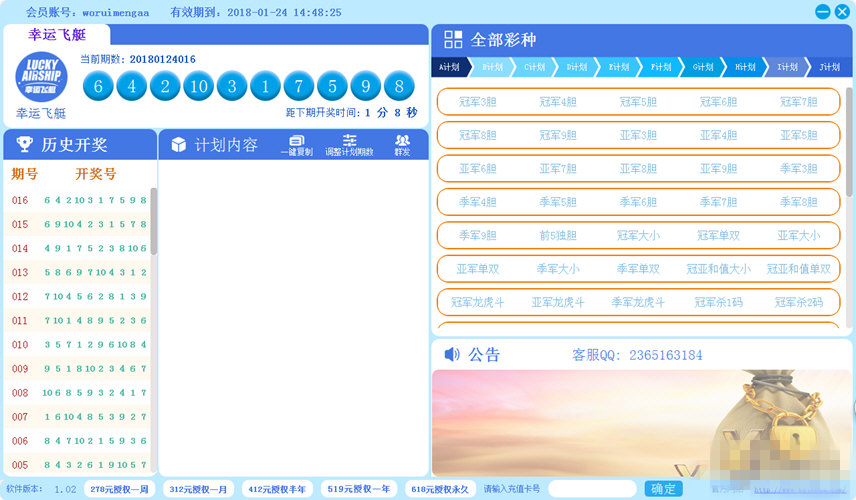Viewport: 856px width, 500px height.
Task: Click the 计划内容 cube icon
Action: 179,145
